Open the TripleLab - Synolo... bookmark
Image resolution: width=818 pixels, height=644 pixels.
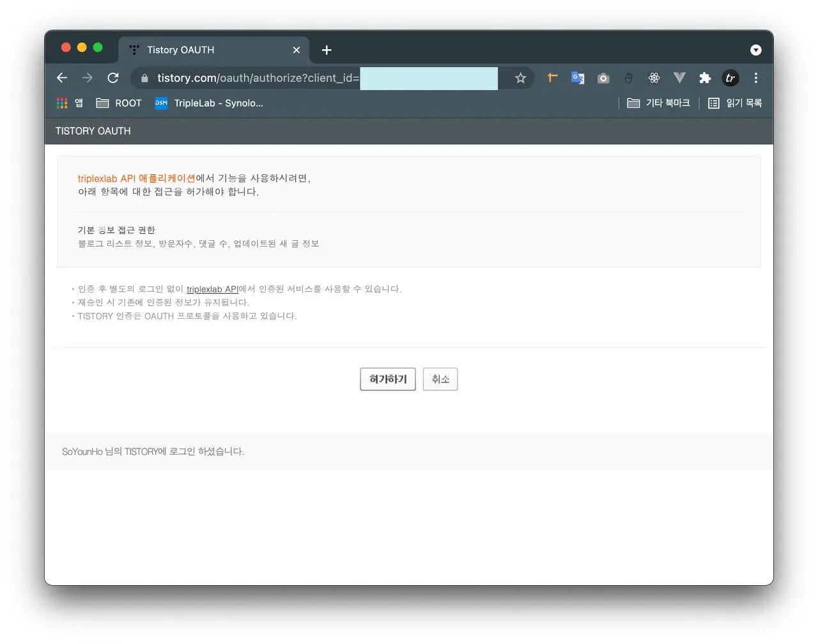[x=209, y=103]
